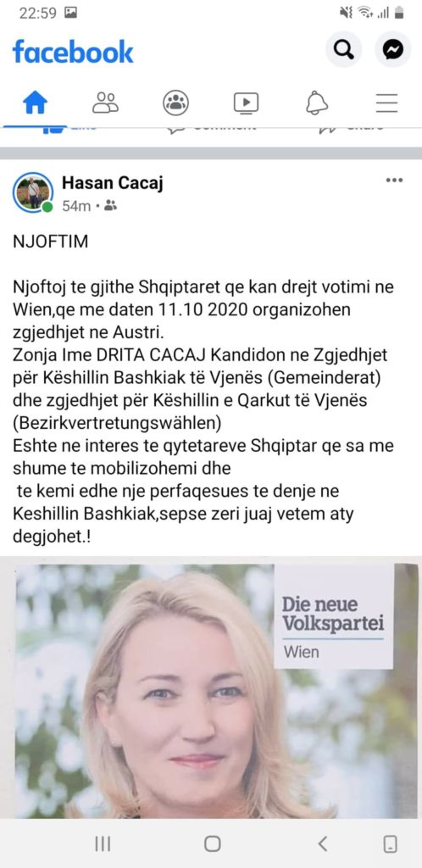Open hamburger menu tab

coord(386,103)
